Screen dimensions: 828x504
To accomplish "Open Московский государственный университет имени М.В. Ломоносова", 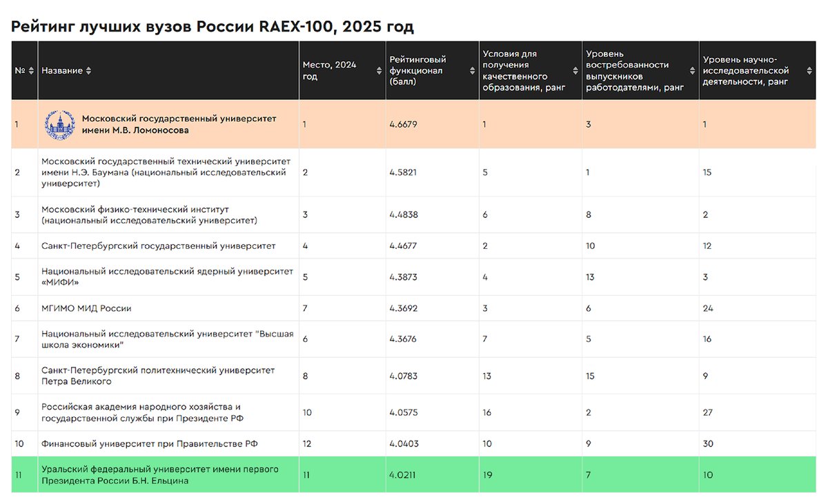I will [179, 124].
